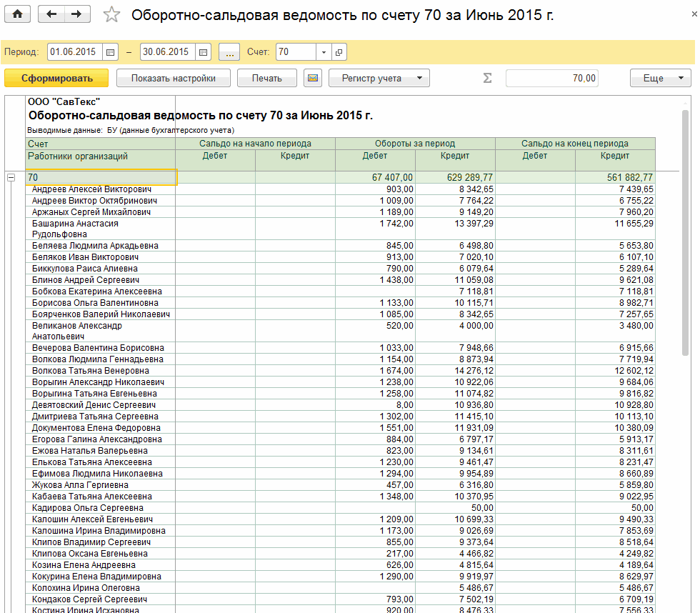Click the sigma sum icon

[x=487, y=79]
